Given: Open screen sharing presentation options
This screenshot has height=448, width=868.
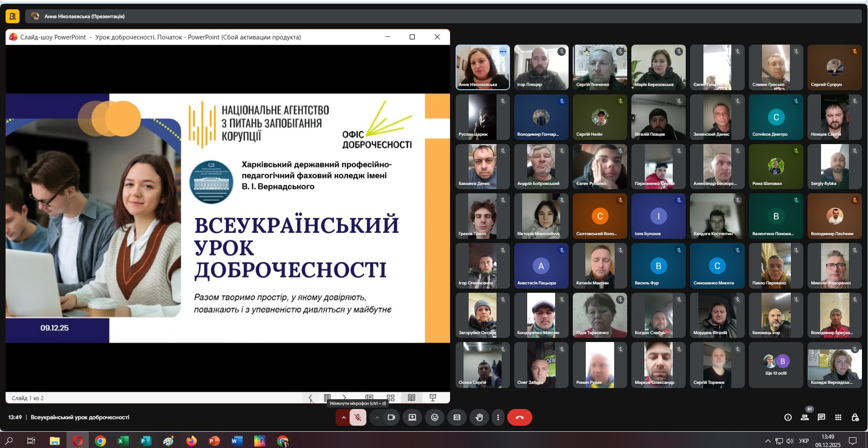Looking at the screenshot, I should [x=411, y=417].
